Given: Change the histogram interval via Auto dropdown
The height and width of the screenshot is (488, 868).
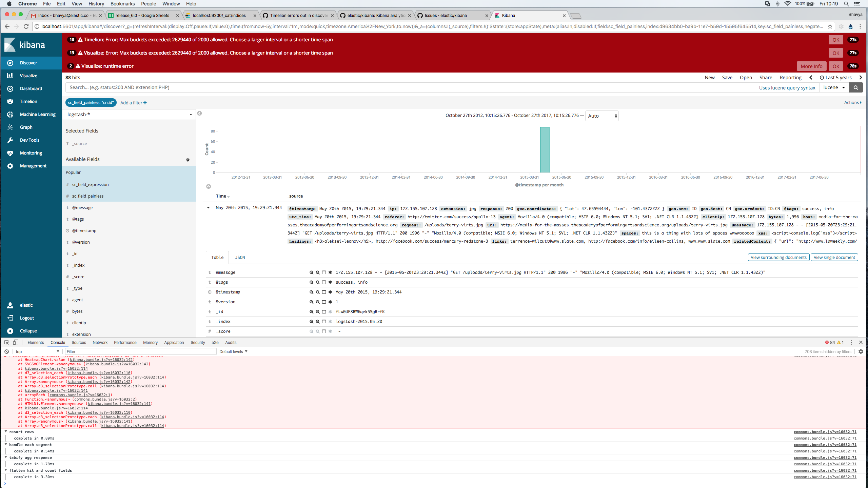Looking at the screenshot, I should pos(601,116).
